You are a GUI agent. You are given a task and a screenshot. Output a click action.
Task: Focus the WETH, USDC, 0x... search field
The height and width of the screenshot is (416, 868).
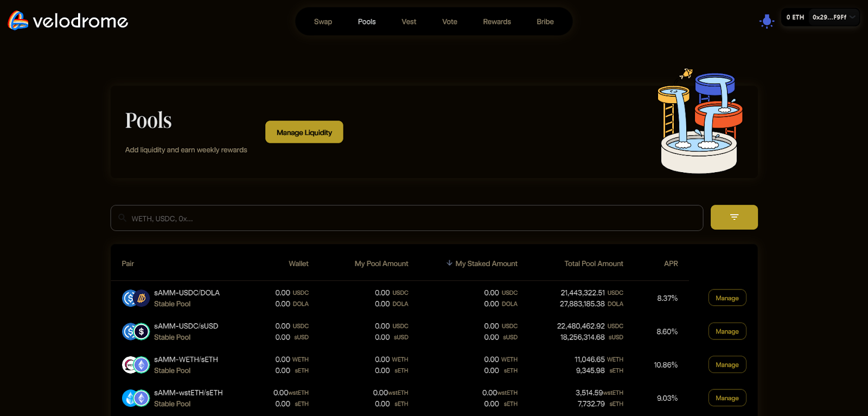click(x=407, y=218)
